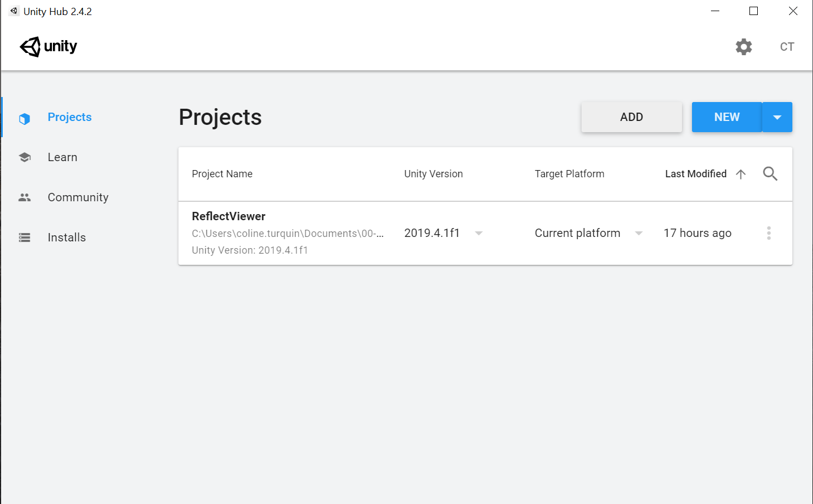The width and height of the screenshot is (813, 504).
Task: Click the Unity logo in header
Action: point(49,47)
